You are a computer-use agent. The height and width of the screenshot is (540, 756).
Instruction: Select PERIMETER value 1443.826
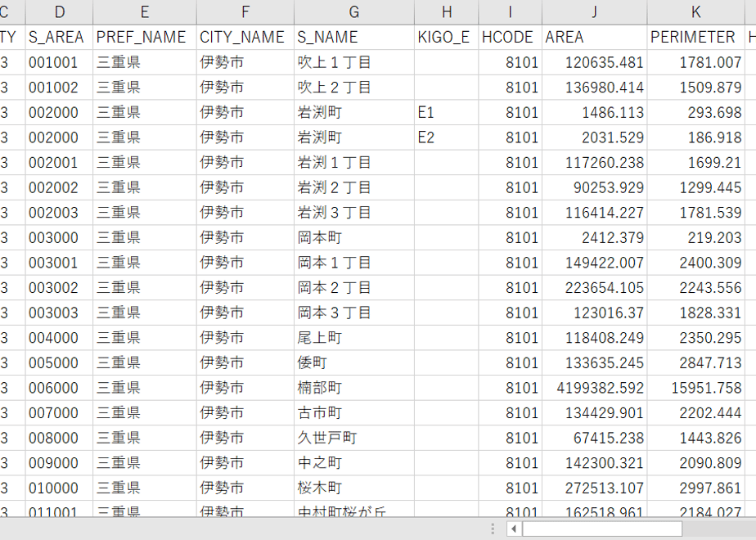point(695,439)
